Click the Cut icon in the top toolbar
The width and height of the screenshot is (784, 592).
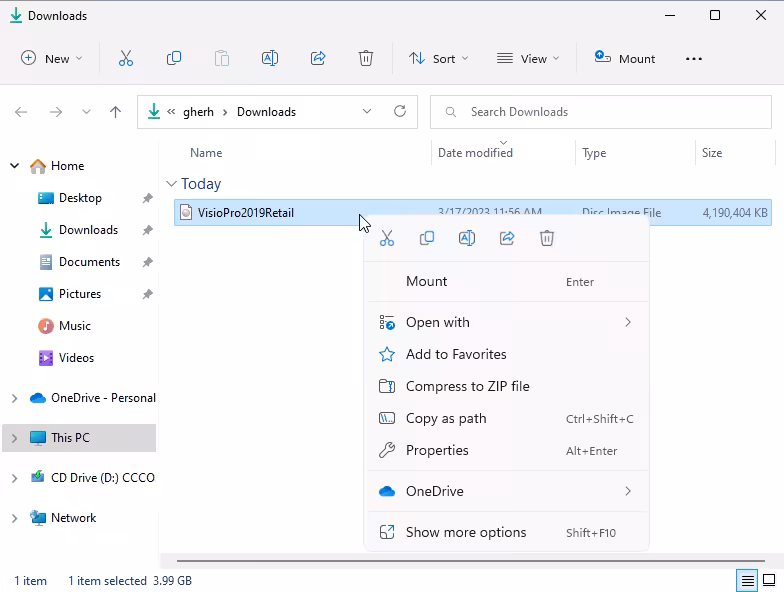pos(126,58)
